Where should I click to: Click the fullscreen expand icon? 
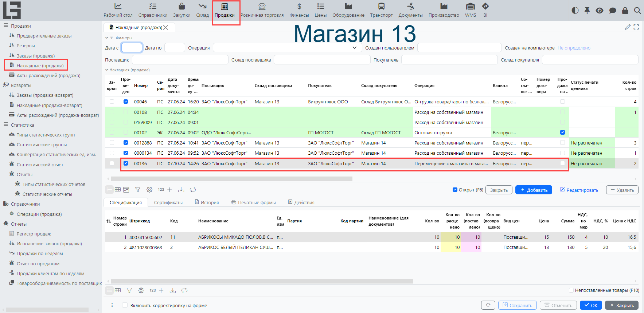pos(636,27)
